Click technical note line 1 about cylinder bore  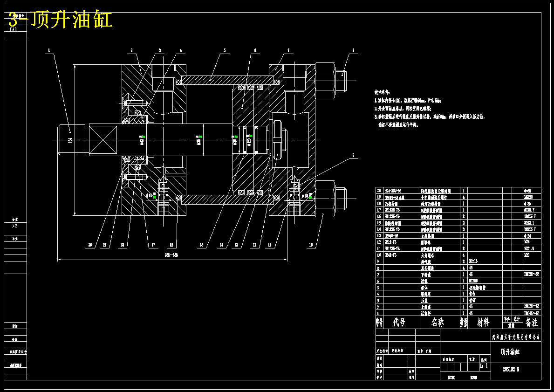point(408,100)
